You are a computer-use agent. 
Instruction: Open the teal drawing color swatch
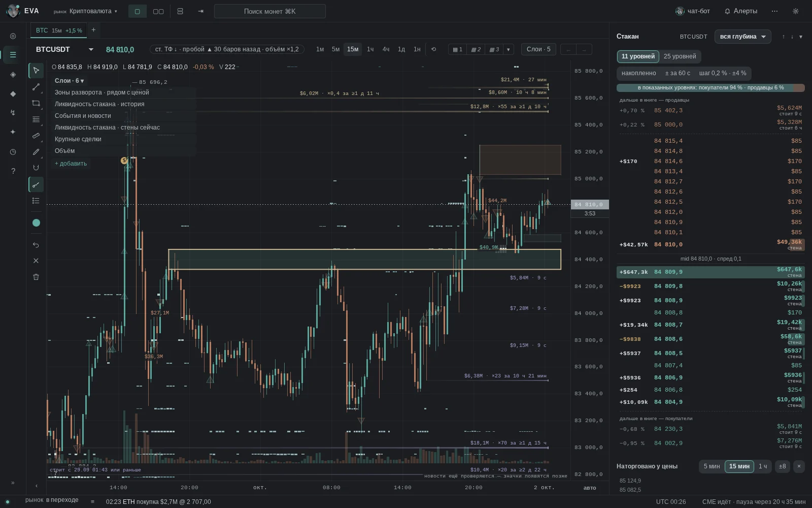click(36, 223)
